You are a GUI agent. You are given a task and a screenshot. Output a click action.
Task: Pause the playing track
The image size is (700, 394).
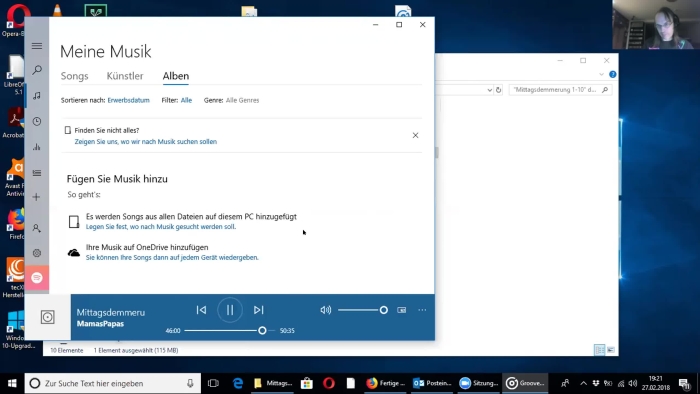point(230,310)
